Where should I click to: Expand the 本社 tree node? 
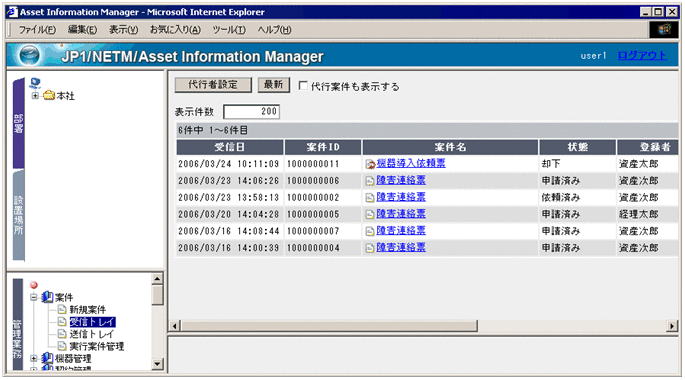35,95
